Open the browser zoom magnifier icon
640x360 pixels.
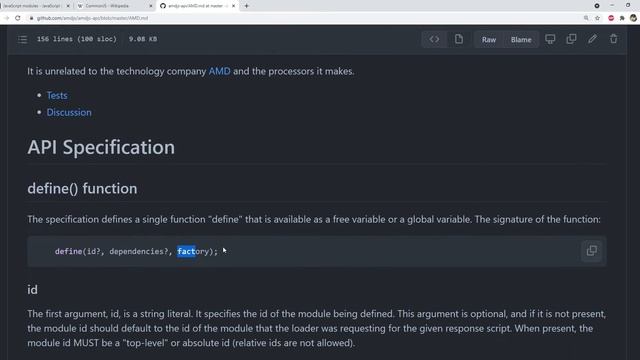(586, 18)
